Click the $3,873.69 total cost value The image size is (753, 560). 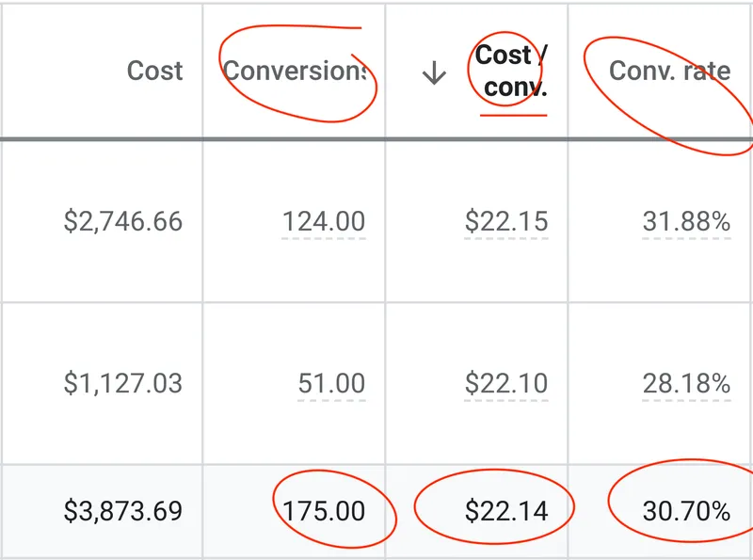pyautogui.click(x=122, y=510)
